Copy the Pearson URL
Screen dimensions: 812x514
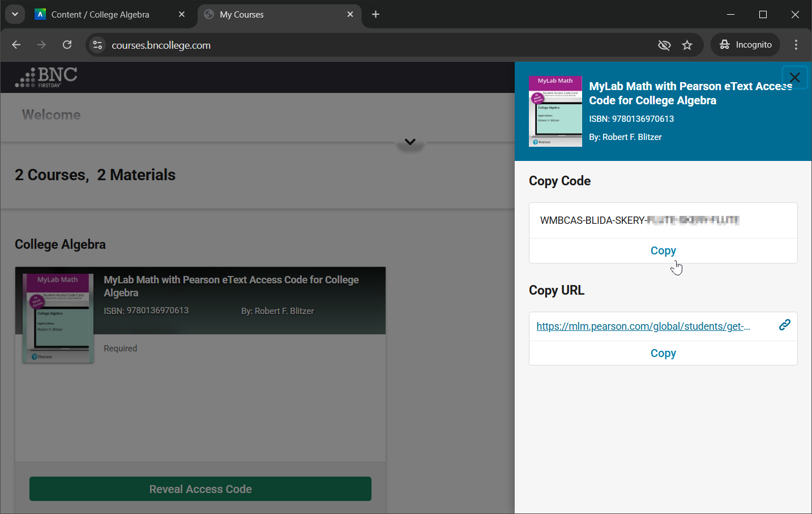(x=663, y=353)
